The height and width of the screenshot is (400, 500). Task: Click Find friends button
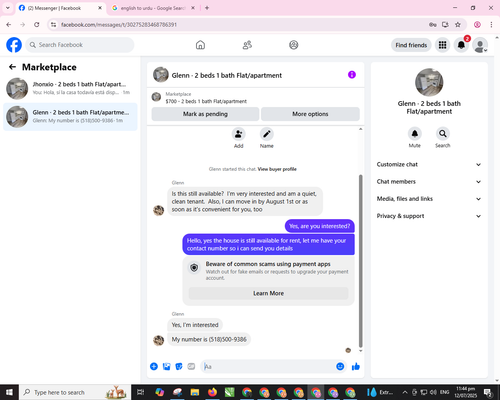coord(411,45)
